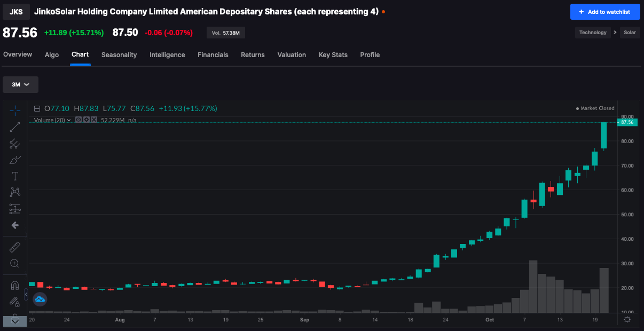Collapse the chart legend box
The image size is (644, 331).
37,108
